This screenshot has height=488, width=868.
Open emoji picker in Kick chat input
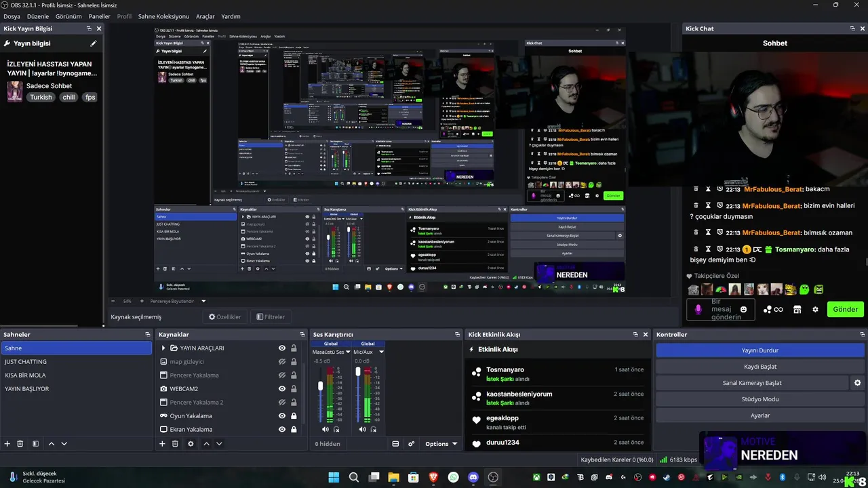click(x=743, y=310)
